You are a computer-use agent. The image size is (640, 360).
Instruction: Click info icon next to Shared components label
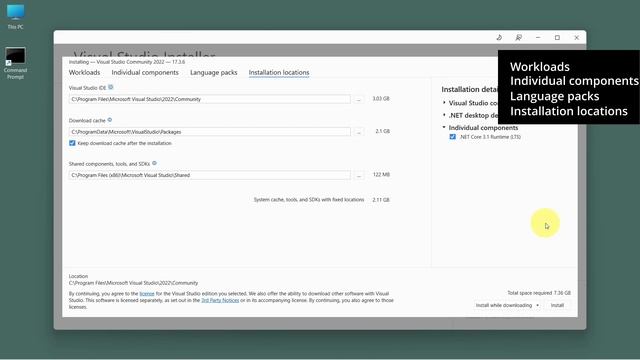(154, 163)
